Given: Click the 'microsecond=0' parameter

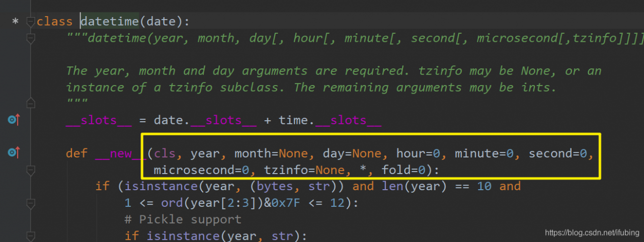Looking at the screenshot, I should coord(202,170).
